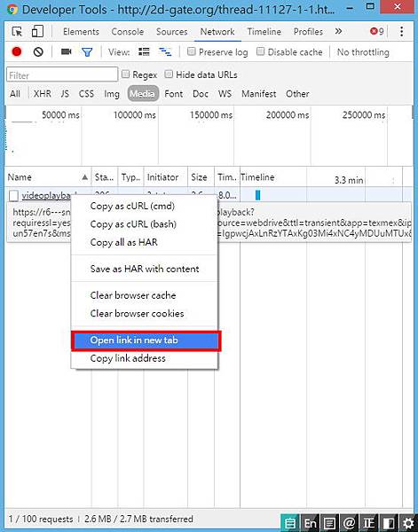
Task: Click the document list tray icon
Action: coord(330,523)
